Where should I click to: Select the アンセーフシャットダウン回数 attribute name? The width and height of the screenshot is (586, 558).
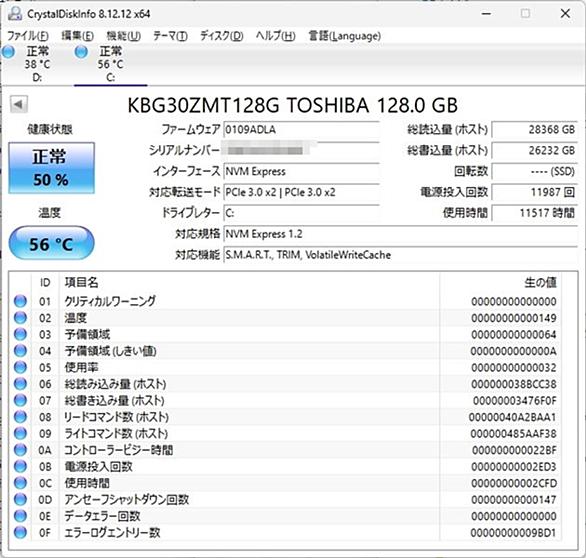tap(127, 499)
